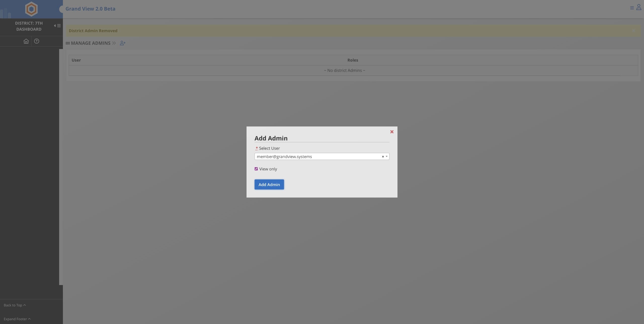Click the member@grandview.systems selection field

pos(322,157)
